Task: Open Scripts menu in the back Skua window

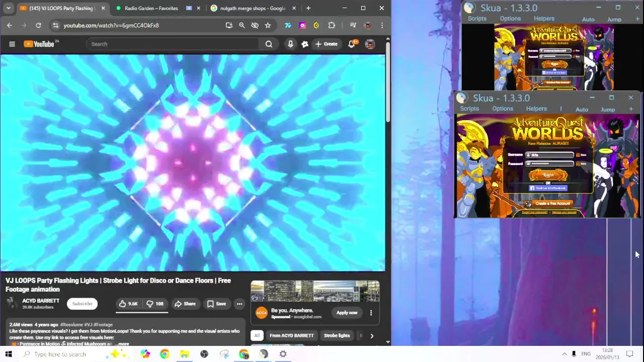Action: click(477, 19)
